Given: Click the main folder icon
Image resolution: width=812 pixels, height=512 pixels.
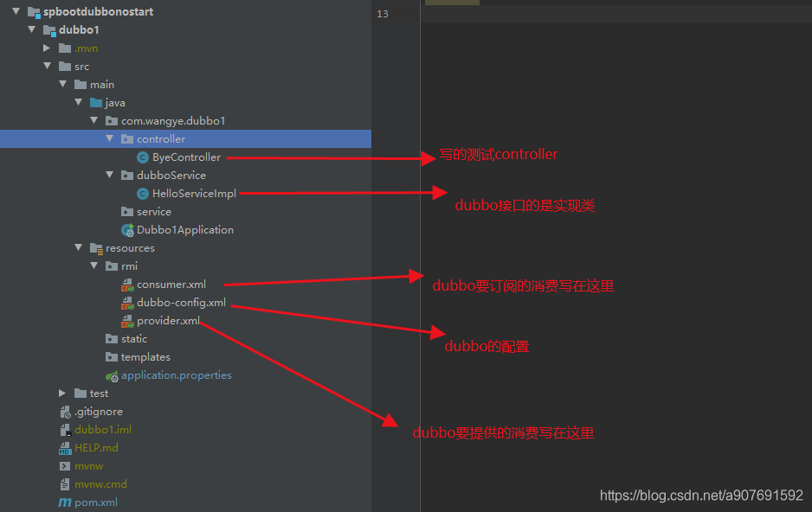Looking at the screenshot, I should pos(81,84).
